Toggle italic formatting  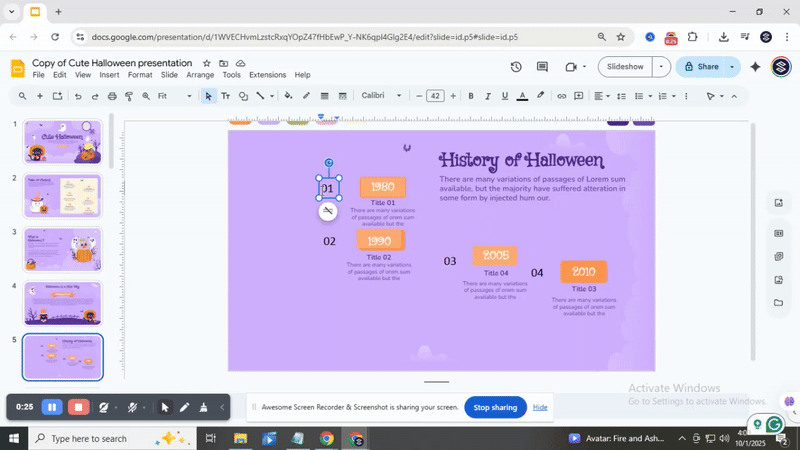click(488, 96)
